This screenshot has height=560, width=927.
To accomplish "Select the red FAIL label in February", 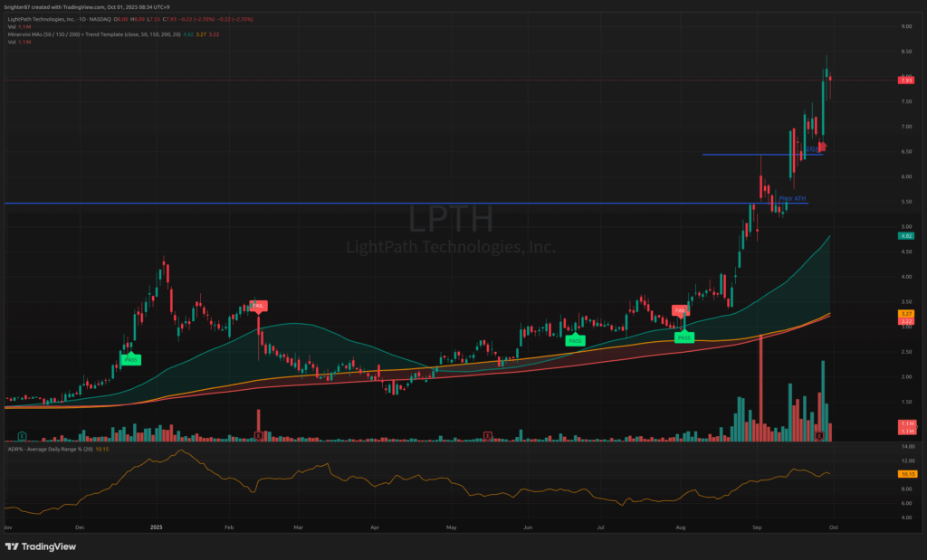I will (258, 307).
